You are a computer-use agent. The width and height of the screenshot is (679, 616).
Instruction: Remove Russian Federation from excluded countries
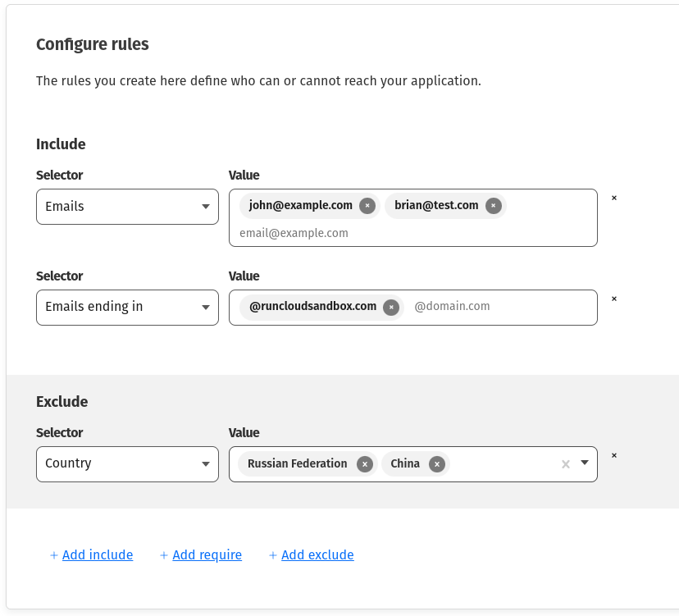[365, 464]
